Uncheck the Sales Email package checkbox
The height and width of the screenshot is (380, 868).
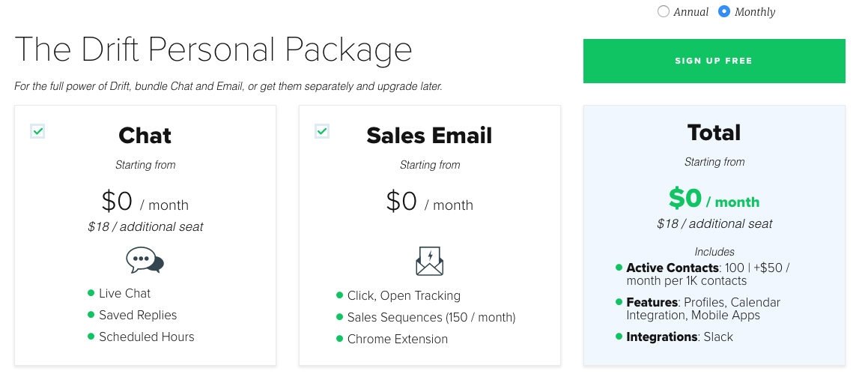322,131
